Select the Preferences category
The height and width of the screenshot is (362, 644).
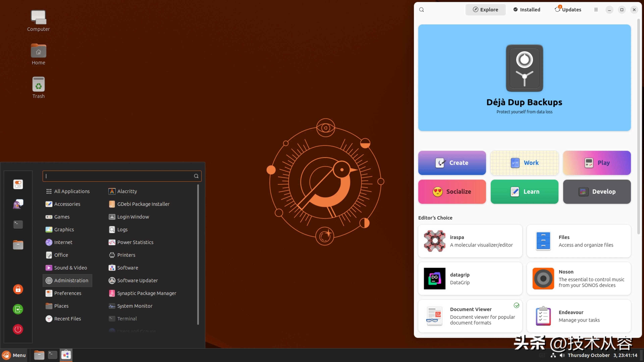pos(67,293)
